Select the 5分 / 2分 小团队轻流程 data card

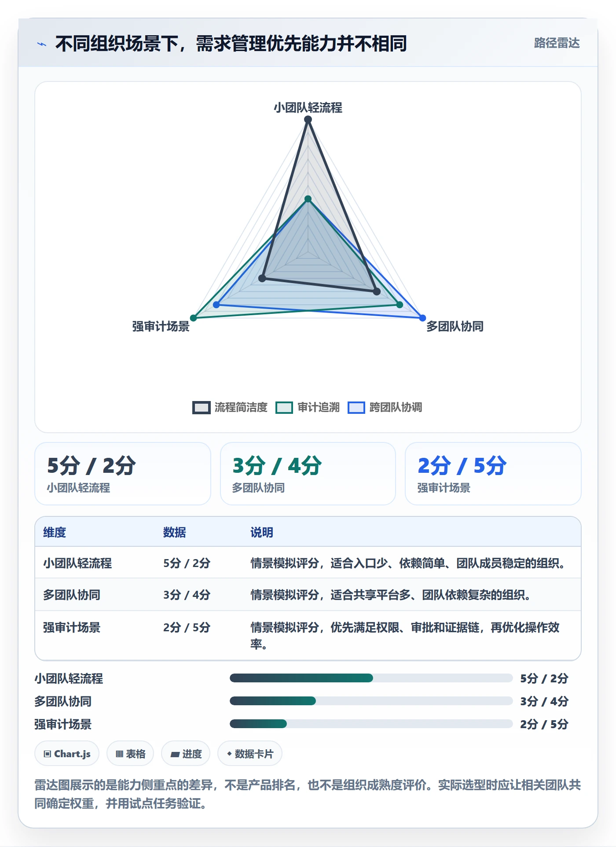coord(123,474)
